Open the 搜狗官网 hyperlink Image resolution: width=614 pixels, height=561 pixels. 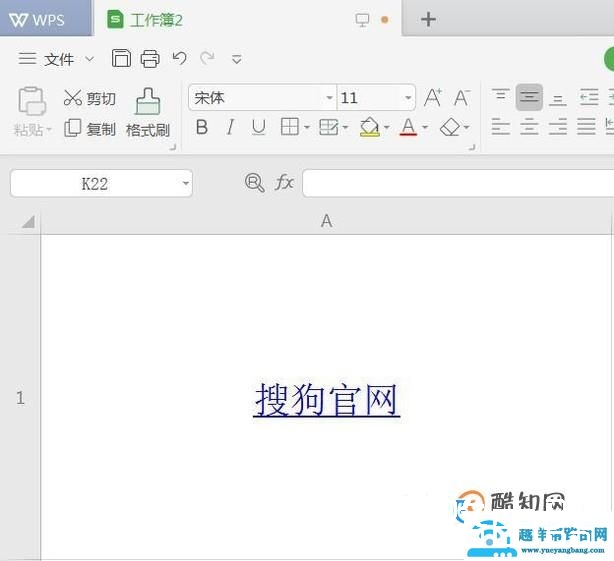click(x=326, y=399)
